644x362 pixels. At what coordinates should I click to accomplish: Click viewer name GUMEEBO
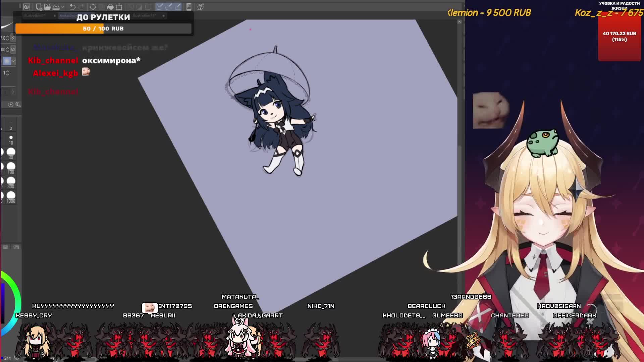tap(447, 315)
